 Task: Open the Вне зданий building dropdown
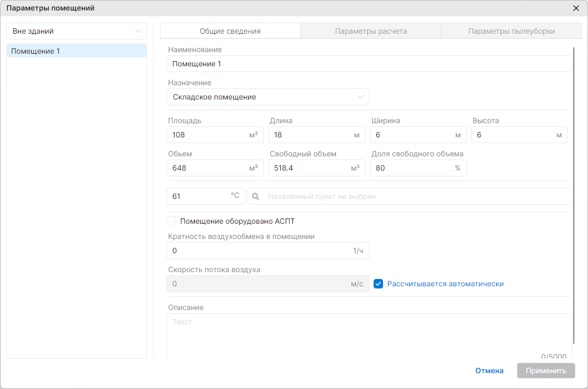point(76,31)
